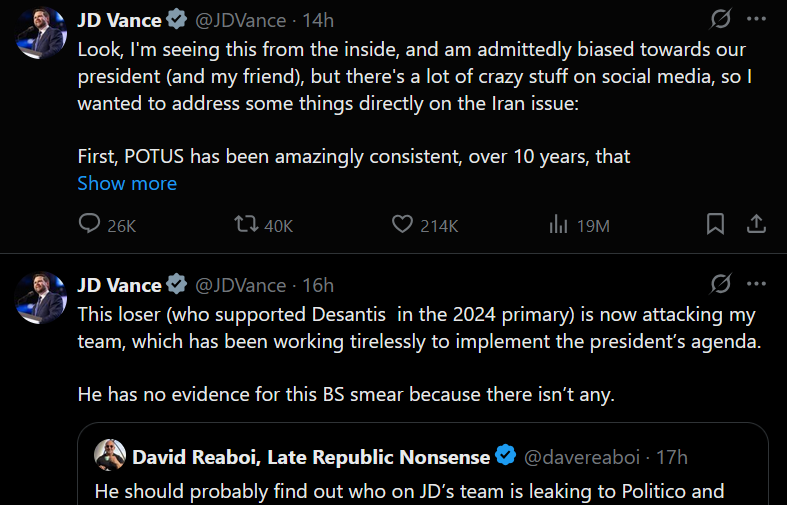
Task: Open JD Vance avatar on first tweet
Action: 41,33
